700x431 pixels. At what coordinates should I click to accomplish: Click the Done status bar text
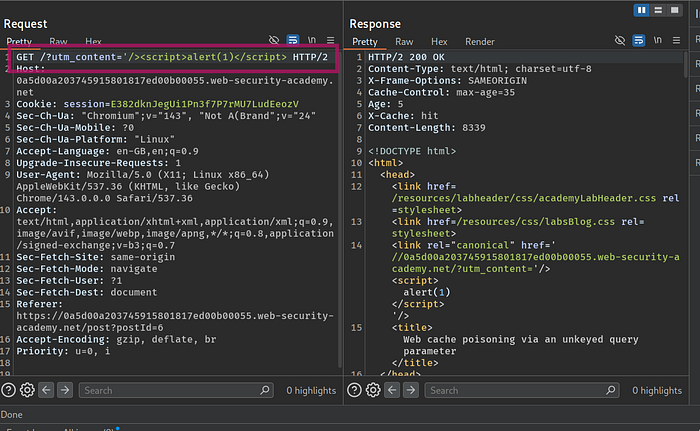click(x=12, y=414)
